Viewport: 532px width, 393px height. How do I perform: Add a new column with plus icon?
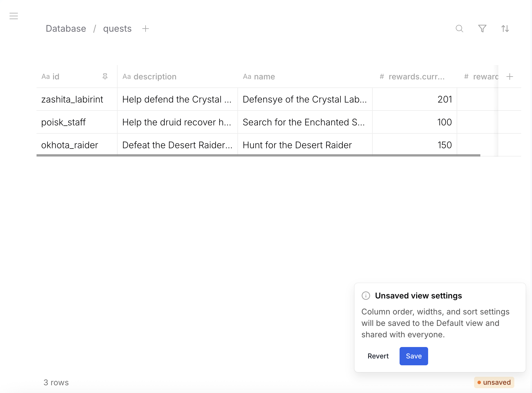pos(510,77)
